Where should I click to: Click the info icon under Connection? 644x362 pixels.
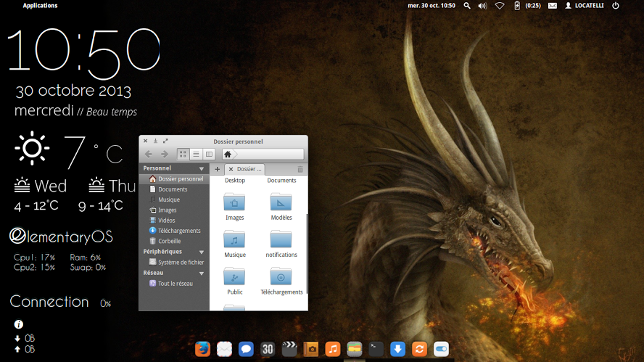point(18,324)
